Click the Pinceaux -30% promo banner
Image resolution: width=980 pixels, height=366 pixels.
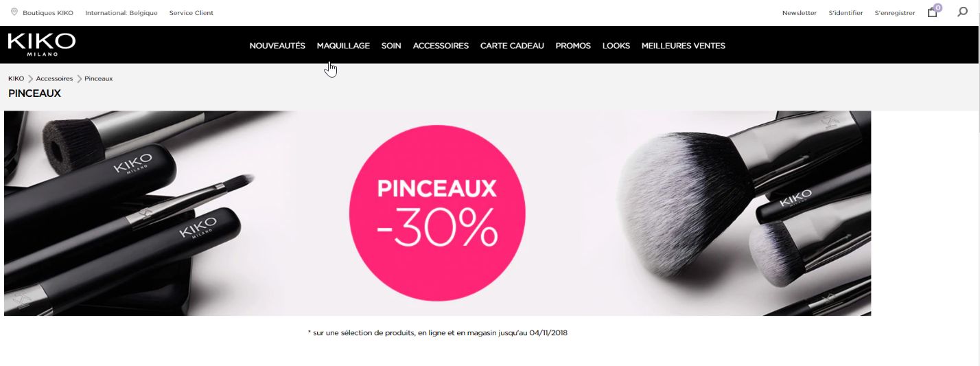pos(437,214)
